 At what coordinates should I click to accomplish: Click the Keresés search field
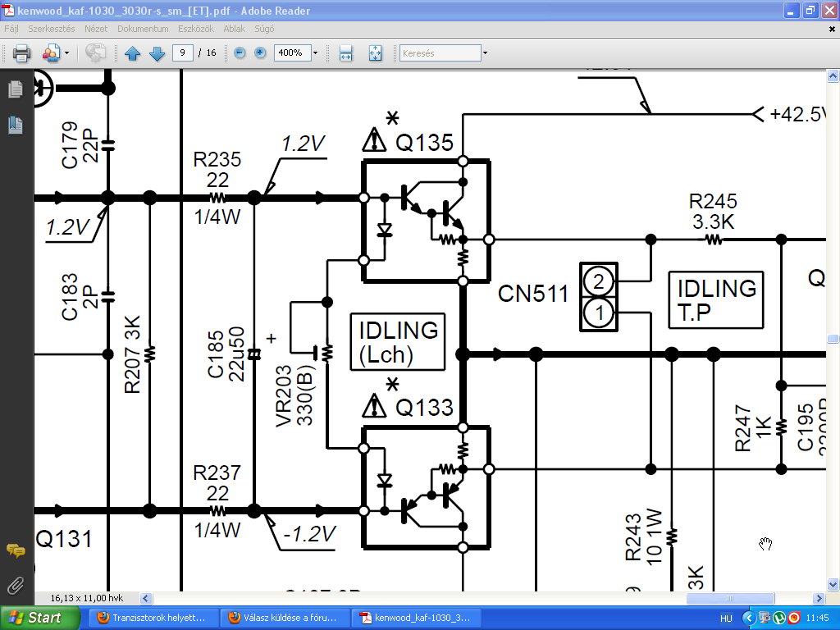(x=441, y=53)
